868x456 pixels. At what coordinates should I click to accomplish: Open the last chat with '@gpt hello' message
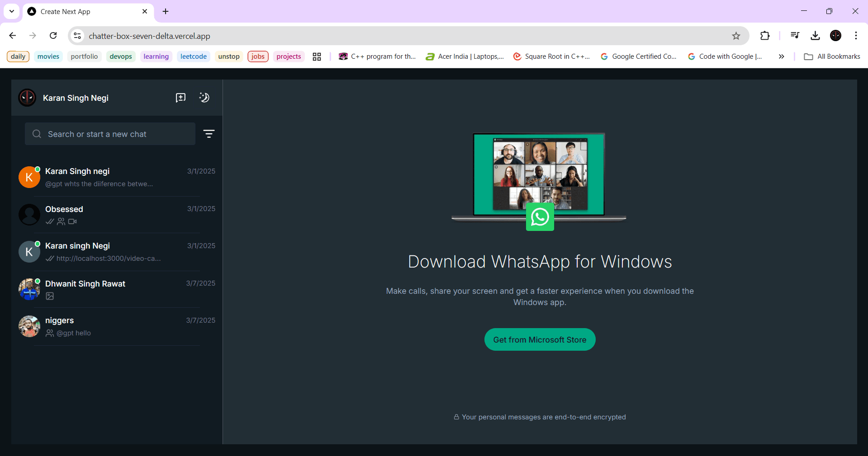coord(117,326)
